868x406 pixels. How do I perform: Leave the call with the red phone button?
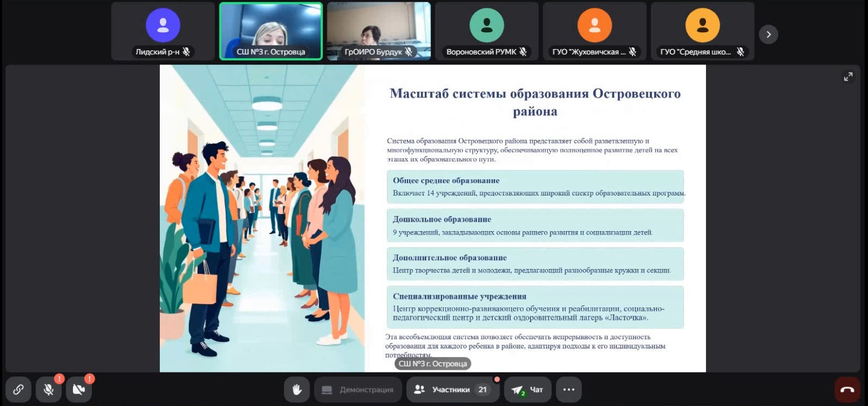tap(847, 389)
